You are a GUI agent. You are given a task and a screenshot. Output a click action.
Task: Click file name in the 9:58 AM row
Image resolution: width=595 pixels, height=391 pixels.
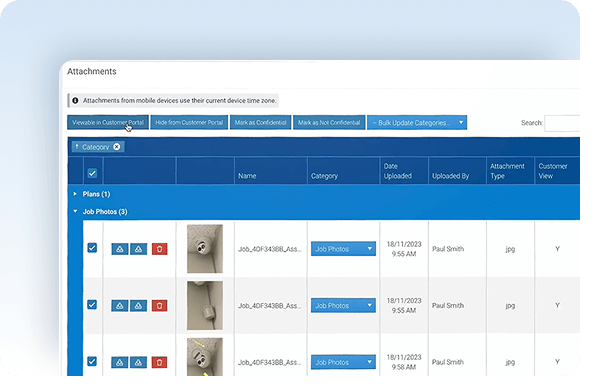point(269,362)
